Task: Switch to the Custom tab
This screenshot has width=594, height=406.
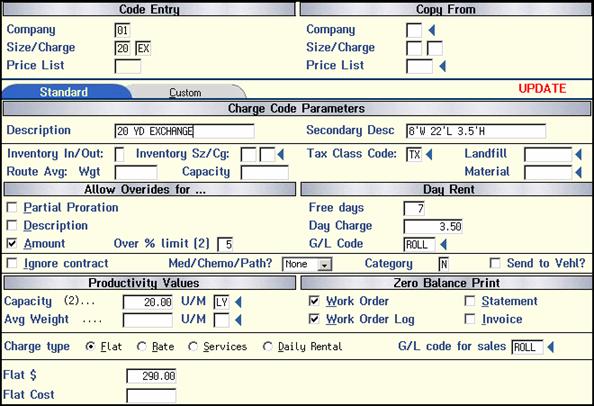Action: coord(185,92)
